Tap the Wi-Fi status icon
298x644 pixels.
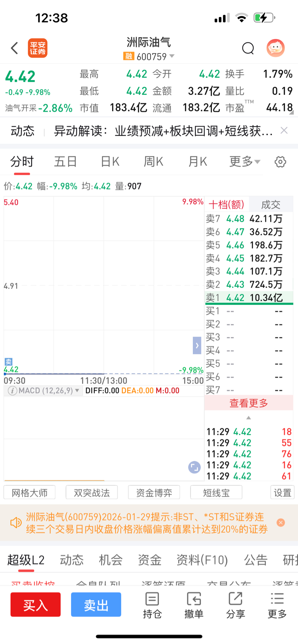242,18
